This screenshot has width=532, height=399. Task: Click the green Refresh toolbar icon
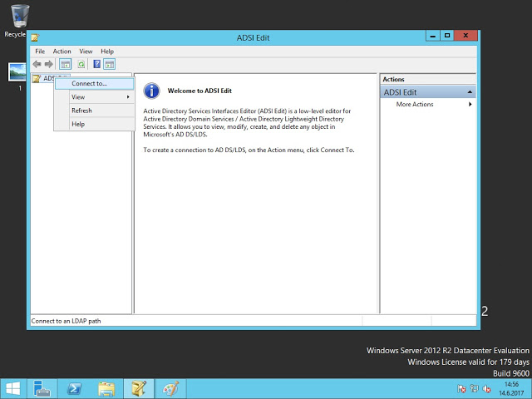[81, 64]
